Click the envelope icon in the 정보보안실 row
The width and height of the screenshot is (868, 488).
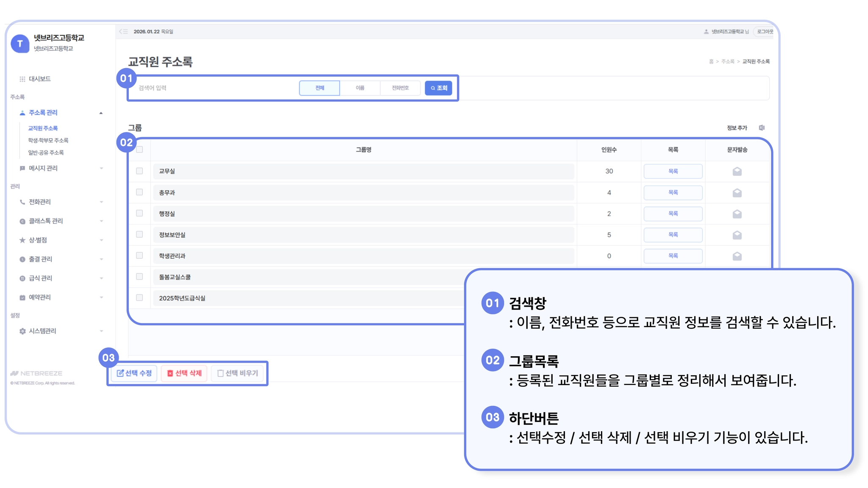(x=737, y=235)
